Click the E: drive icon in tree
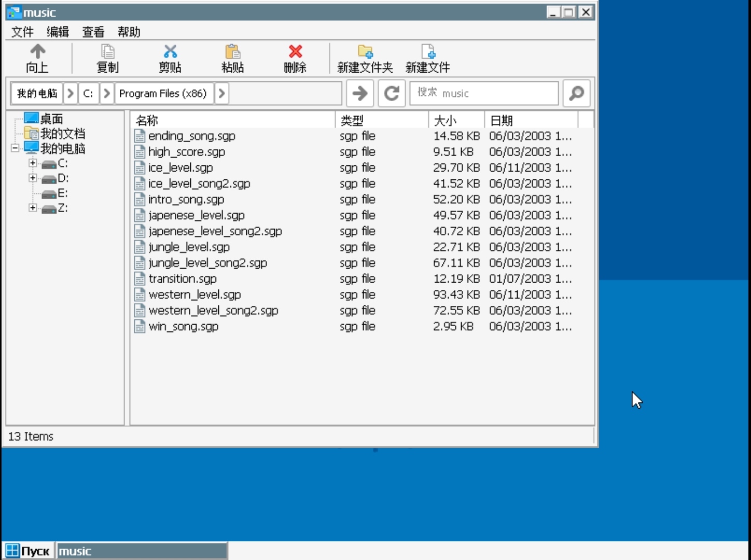 point(49,194)
